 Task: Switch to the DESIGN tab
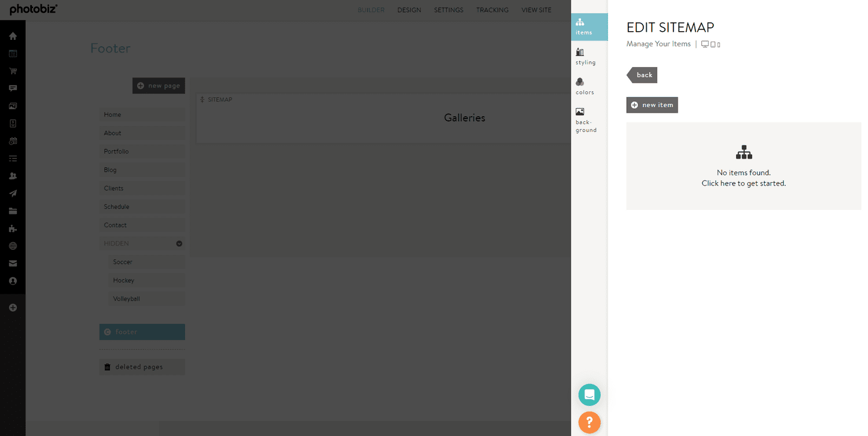[409, 10]
